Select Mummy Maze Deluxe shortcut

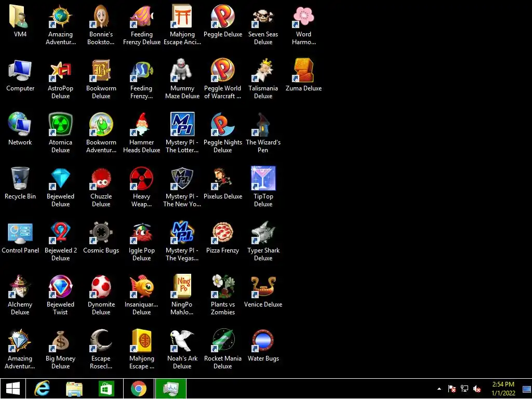(x=182, y=70)
